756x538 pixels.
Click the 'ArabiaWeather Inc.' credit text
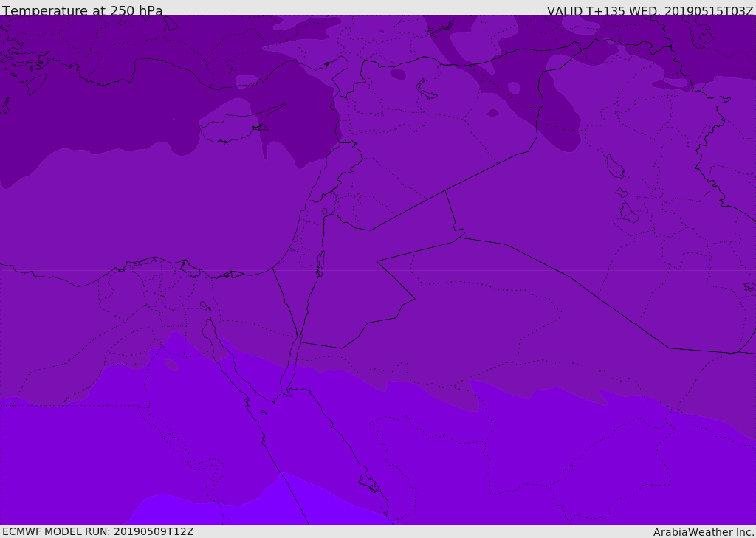(704, 532)
